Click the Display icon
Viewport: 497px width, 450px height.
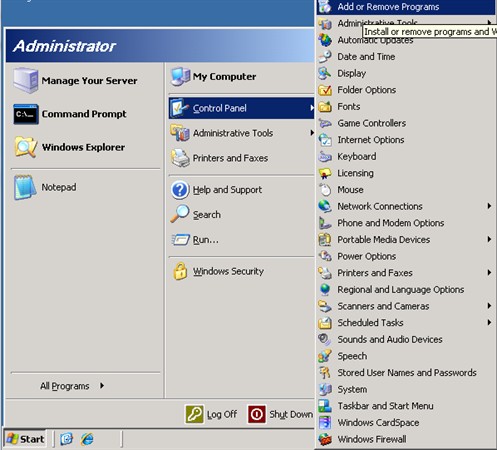325,73
